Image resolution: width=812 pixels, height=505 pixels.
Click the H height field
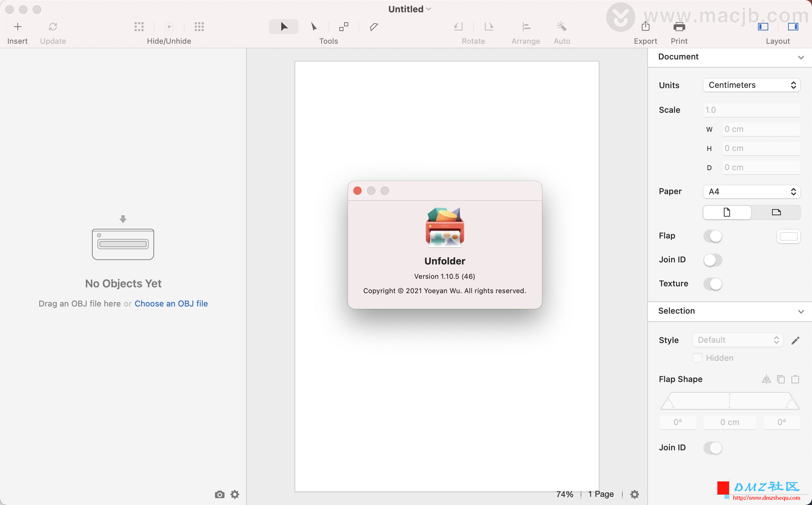(x=761, y=148)
